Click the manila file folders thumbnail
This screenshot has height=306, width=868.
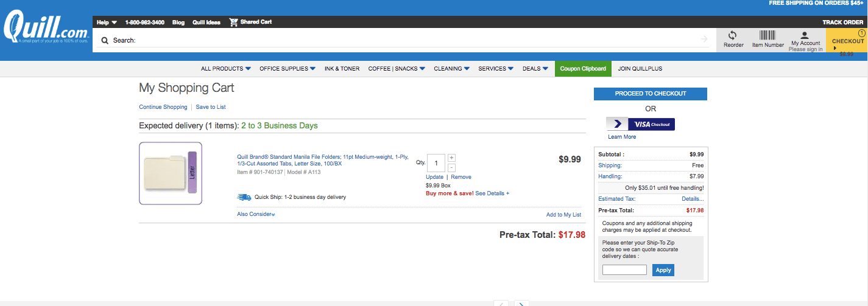coord(170,173)
